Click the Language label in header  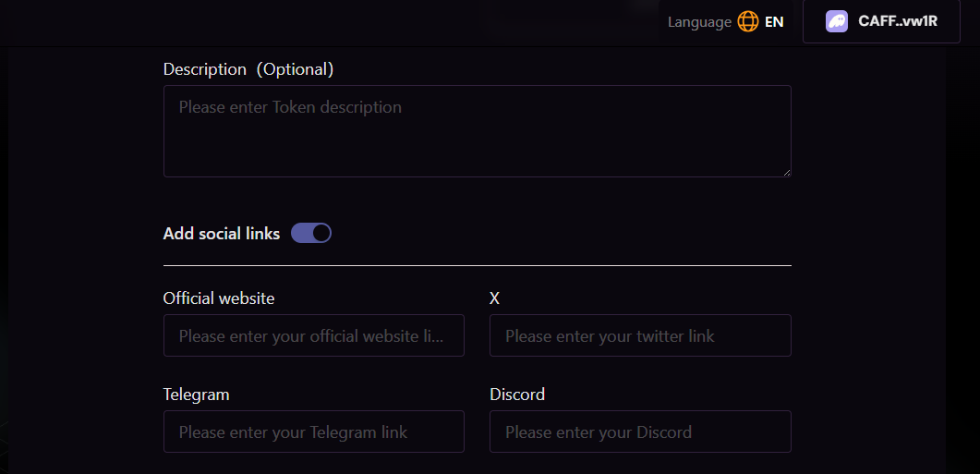(x=699, y=21)
